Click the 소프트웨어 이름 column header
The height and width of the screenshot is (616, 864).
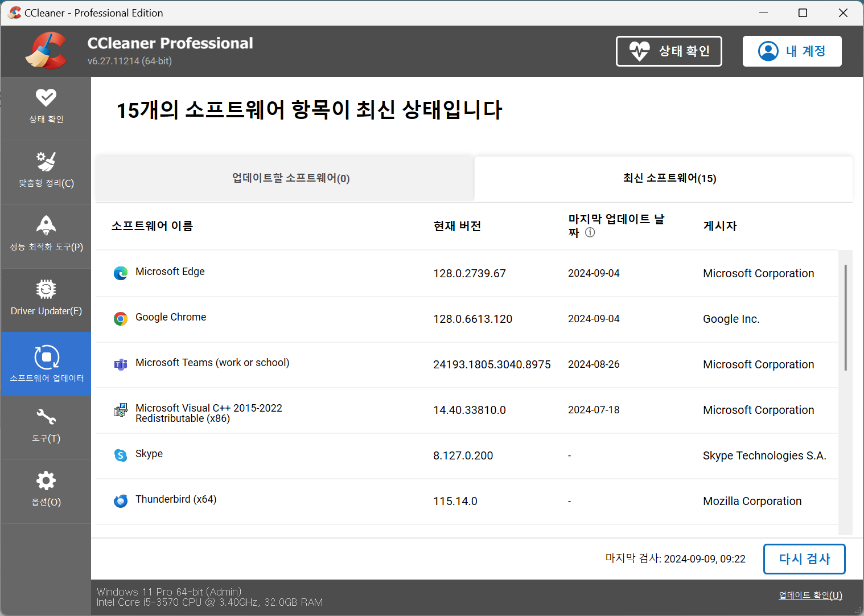(x=152, y=226)
